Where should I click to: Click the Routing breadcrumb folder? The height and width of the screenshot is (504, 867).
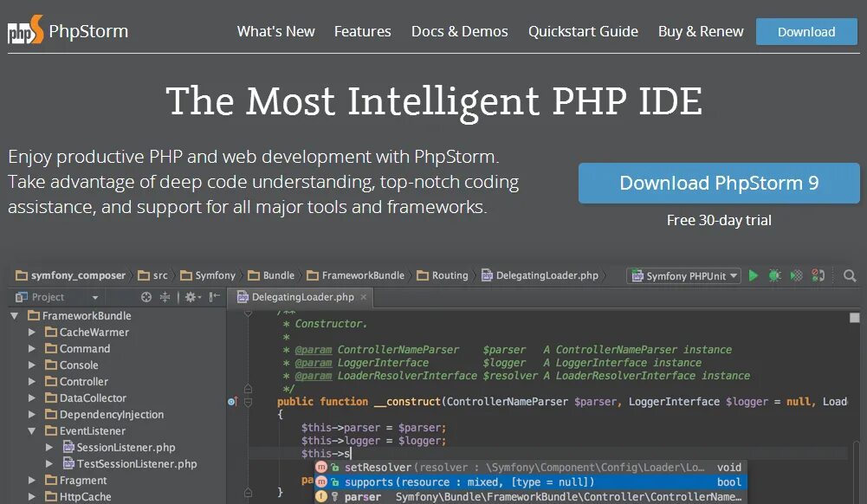click(x=443, y=275)
